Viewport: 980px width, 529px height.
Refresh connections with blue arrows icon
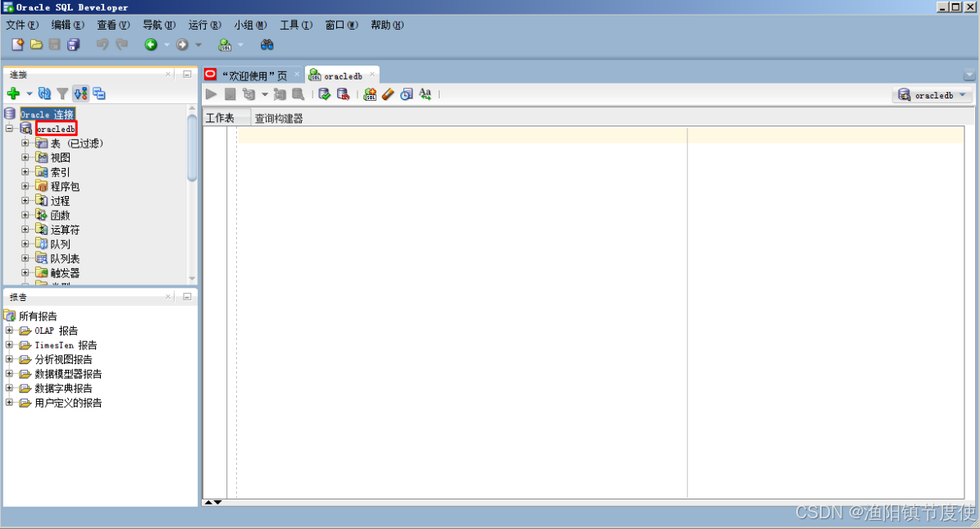click(x=44, y=93)
